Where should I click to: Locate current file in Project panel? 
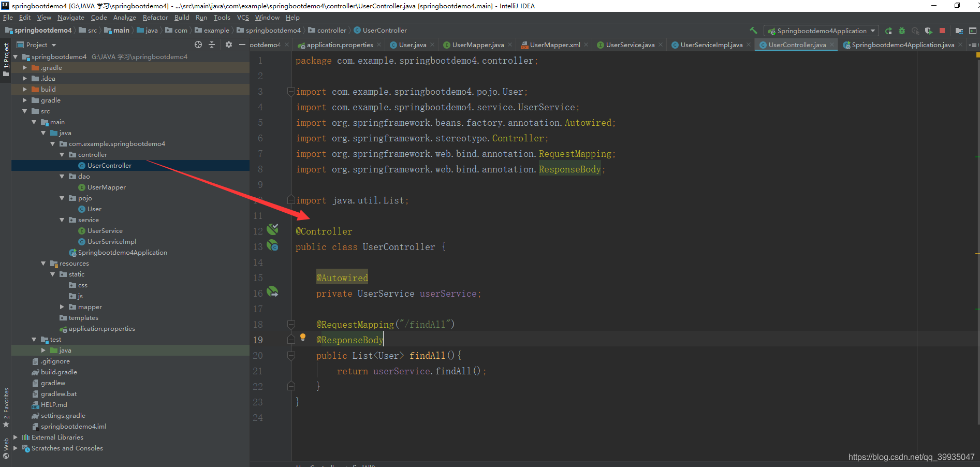point(198,45)
